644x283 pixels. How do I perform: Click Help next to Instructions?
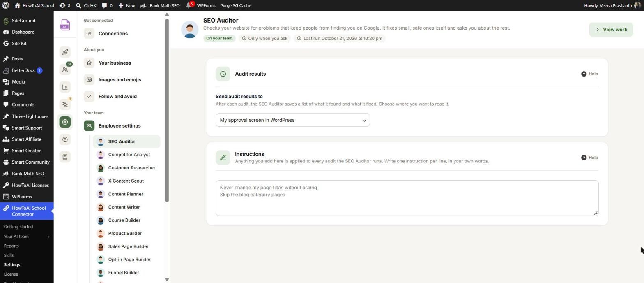(x=589, y=158)
